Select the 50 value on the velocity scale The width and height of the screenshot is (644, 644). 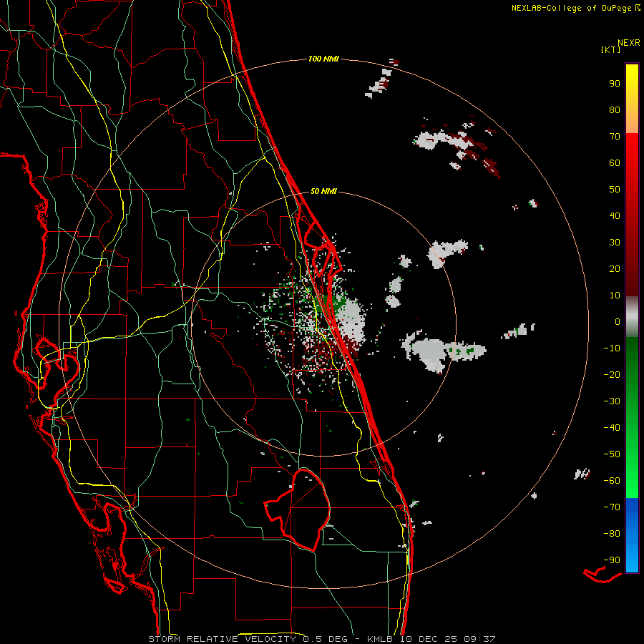click(615, 190)
